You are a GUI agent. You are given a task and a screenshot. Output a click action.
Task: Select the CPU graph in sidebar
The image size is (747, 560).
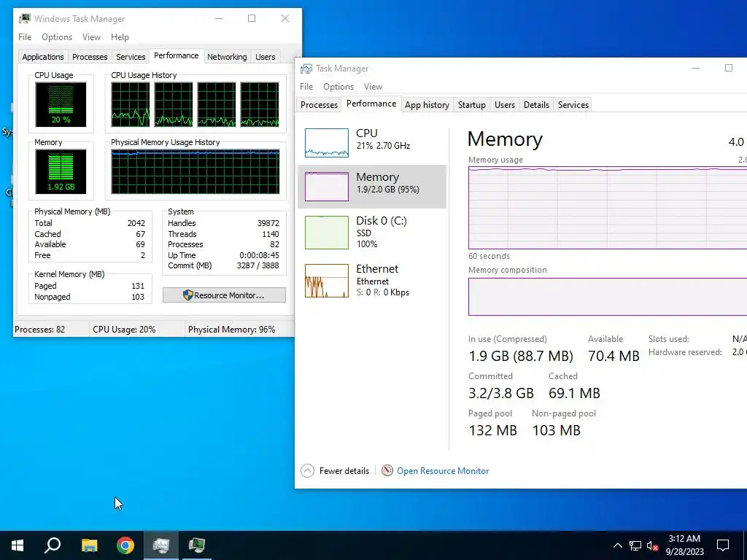326,143
